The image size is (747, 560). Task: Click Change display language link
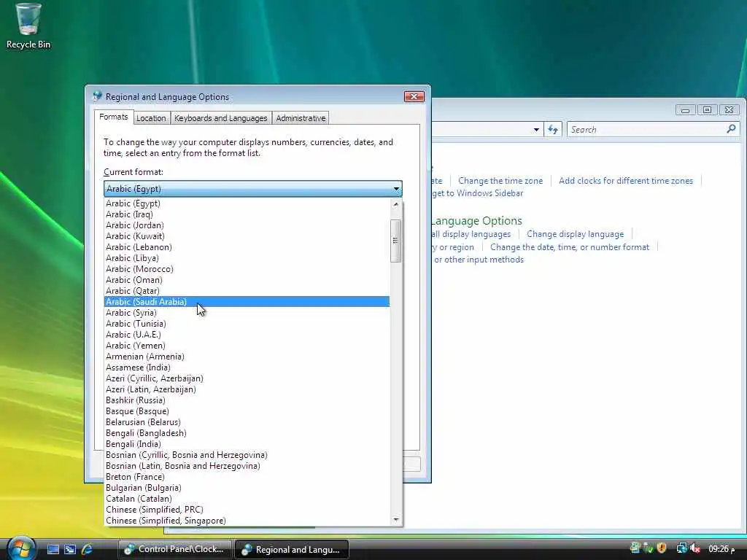point(575,234)
